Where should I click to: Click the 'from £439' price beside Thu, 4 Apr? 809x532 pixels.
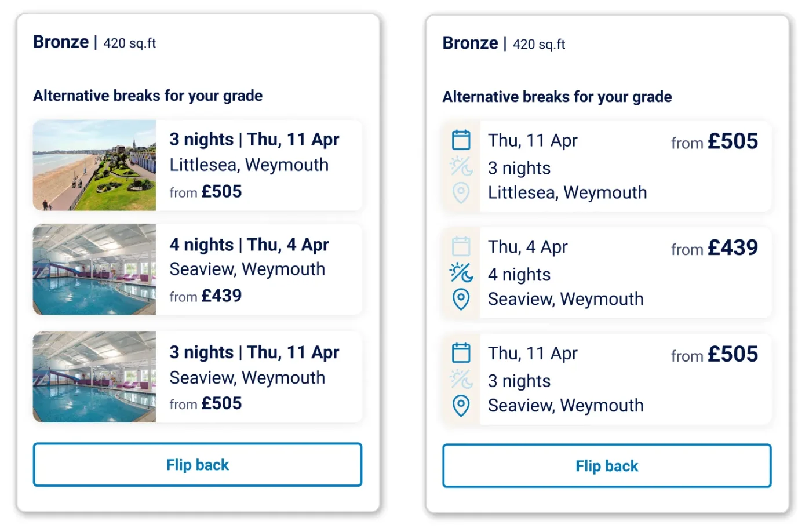pos(714,248)
